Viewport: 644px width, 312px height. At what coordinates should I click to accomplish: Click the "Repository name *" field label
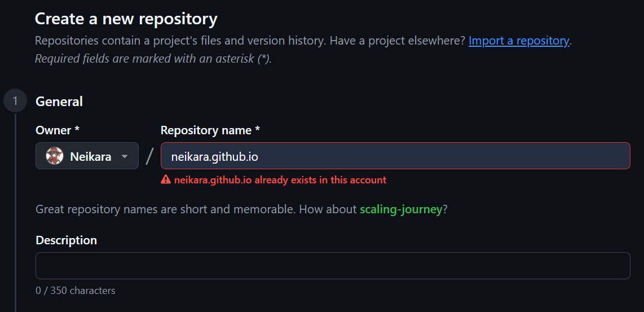pyautogui.click(x=210, y=130)
